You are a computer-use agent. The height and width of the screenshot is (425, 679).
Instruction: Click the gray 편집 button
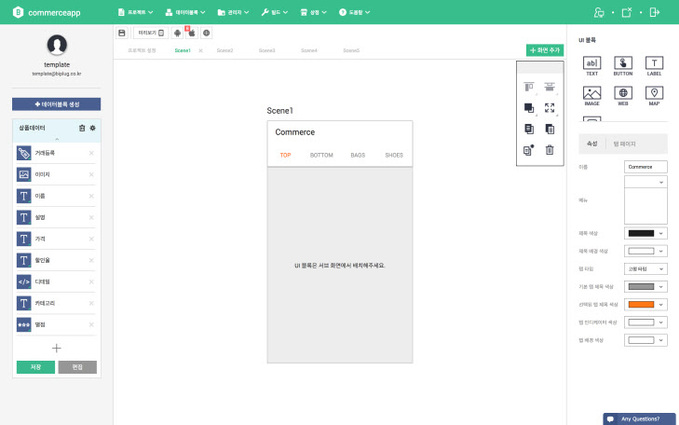[78, 367]
